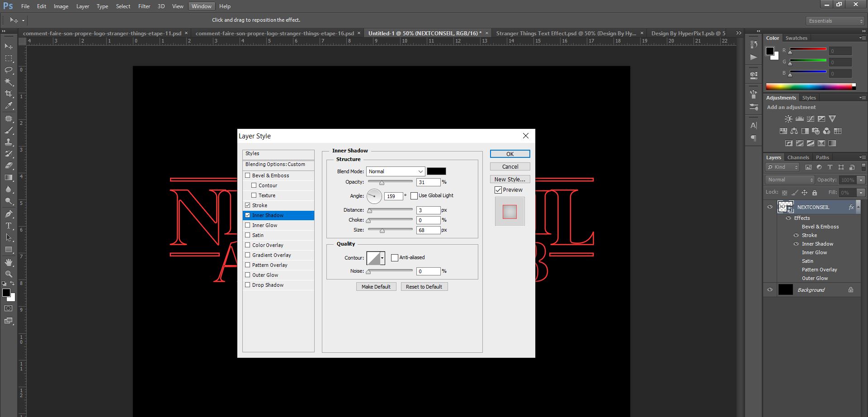868x417 pixels.
Task: Select the Crop tool
Action: click(x=9, y=94)
